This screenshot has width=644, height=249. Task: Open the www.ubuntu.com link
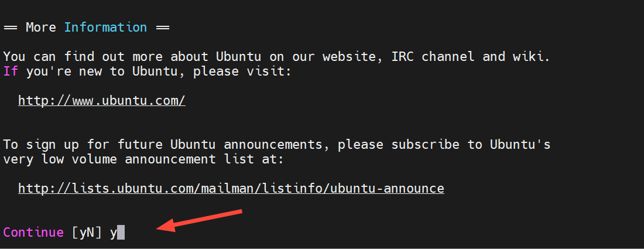102,100
